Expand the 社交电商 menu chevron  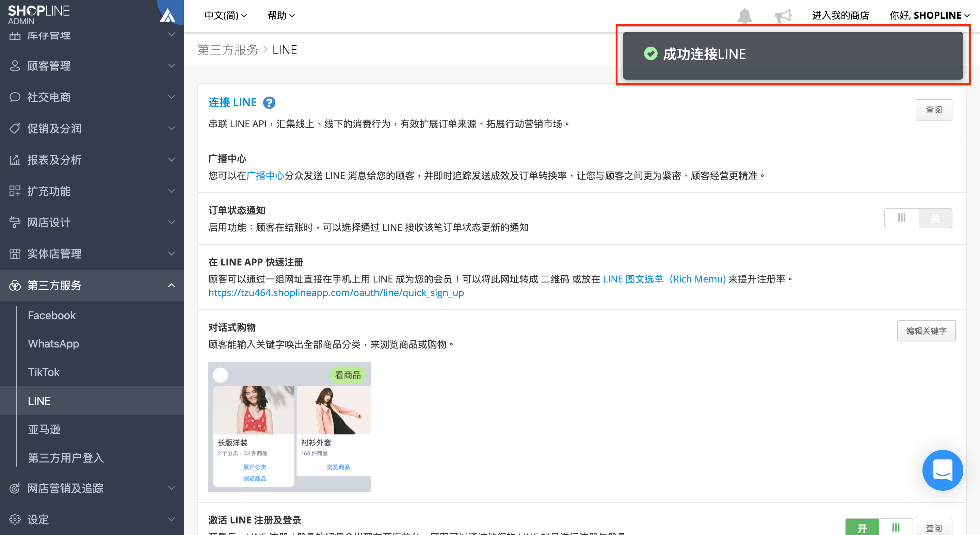click(172, 97)
